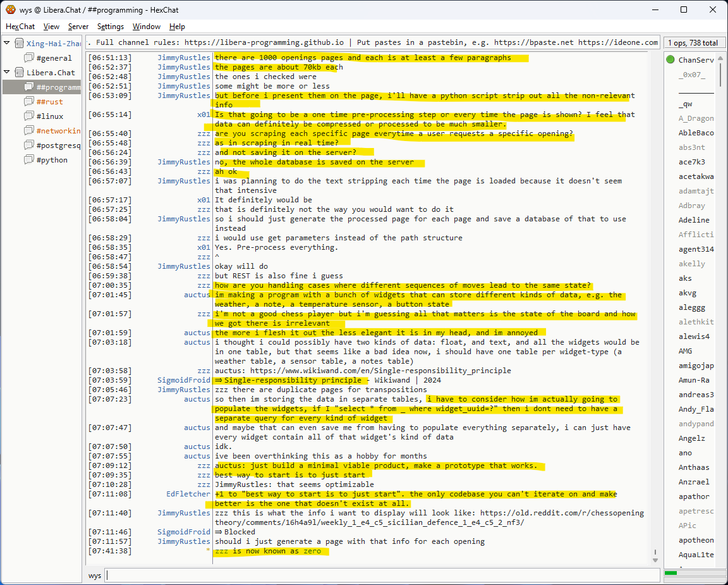The width and height of the screenshot is (728, 585).
Task: Click ChanServ's green operator status dot
Action: (670, 60)
